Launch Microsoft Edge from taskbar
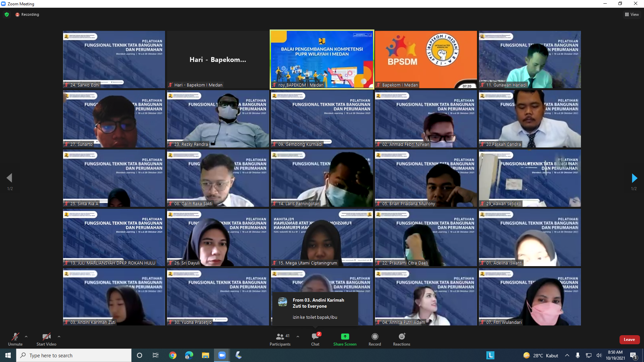The image size is (644, 362). click(x=189, y=355)
